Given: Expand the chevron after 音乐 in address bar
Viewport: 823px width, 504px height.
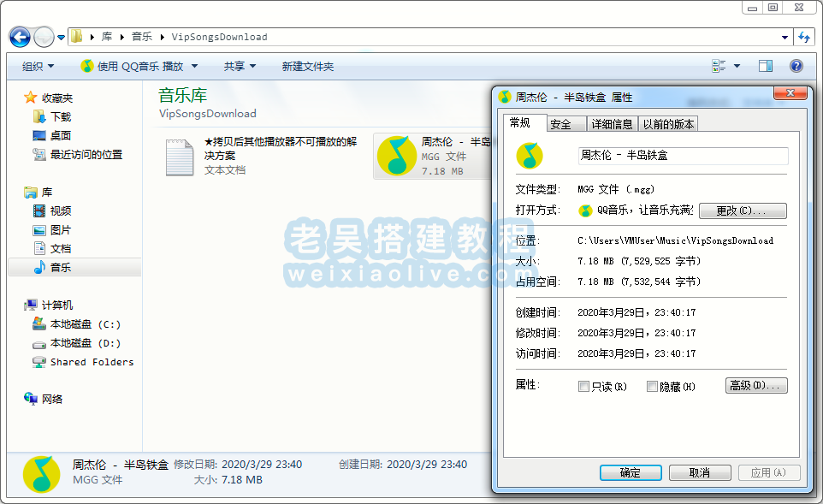Looking at the screenshot, I should 163,37.
